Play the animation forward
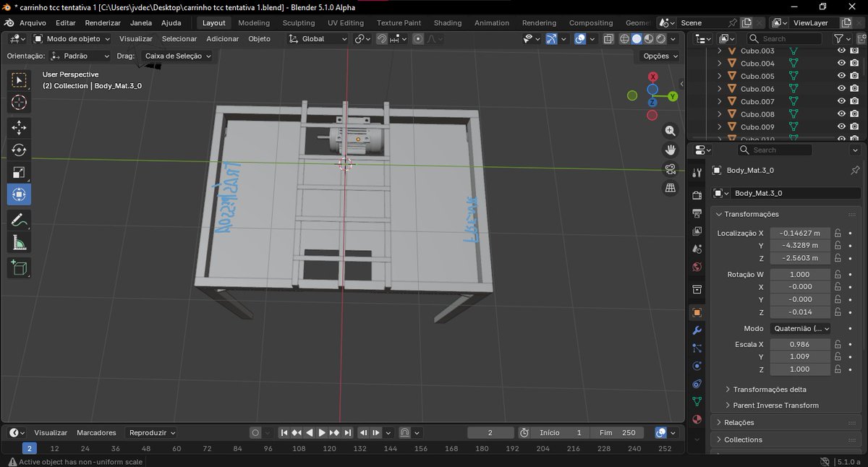 (x=322, y=433)
